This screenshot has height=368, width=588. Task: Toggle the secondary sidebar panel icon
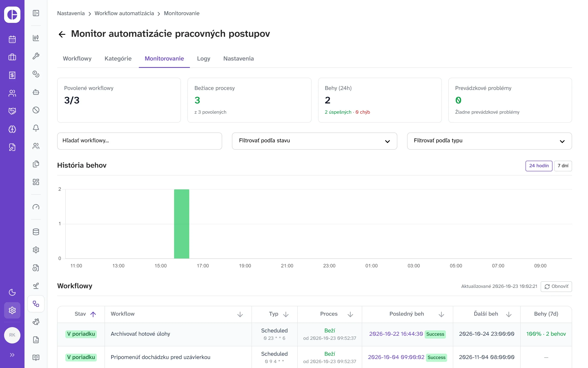coord(36,13)
